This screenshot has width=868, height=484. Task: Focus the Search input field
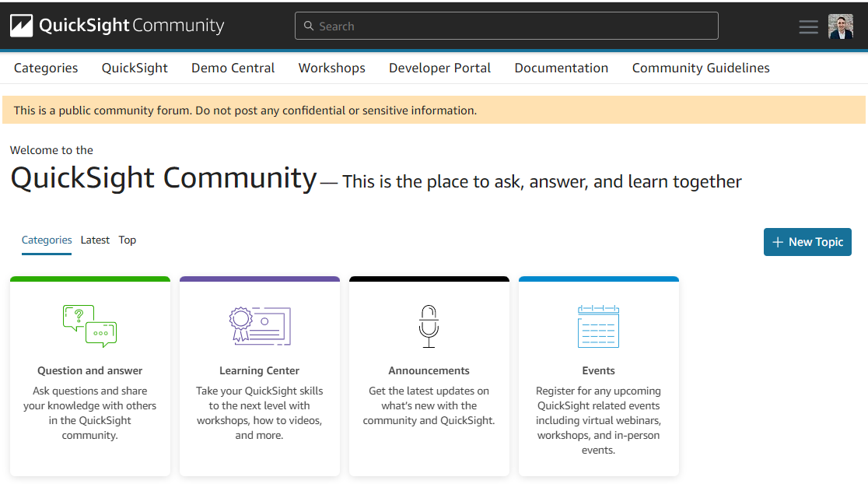pyautogui.click(x=506, y=26)
